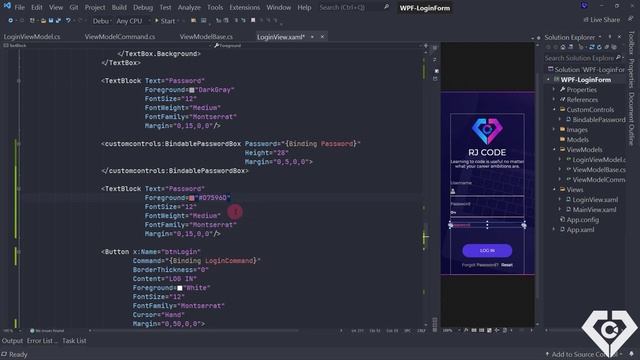Close the LoginView.xaml tab

[322, 37]
